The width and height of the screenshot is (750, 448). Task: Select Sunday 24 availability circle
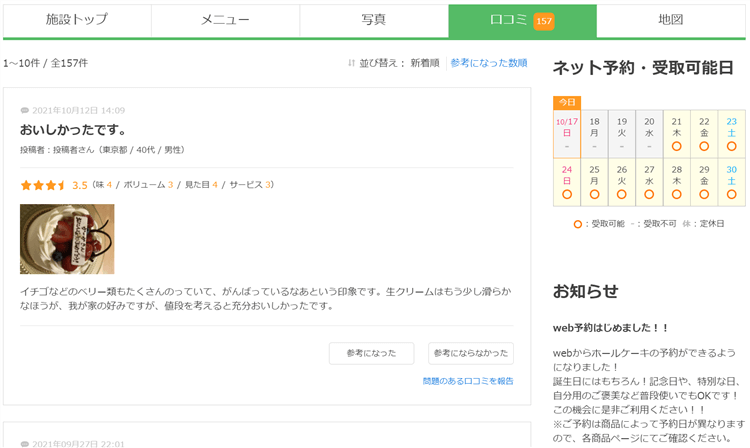pyautogui.click(x=567, y=194)
